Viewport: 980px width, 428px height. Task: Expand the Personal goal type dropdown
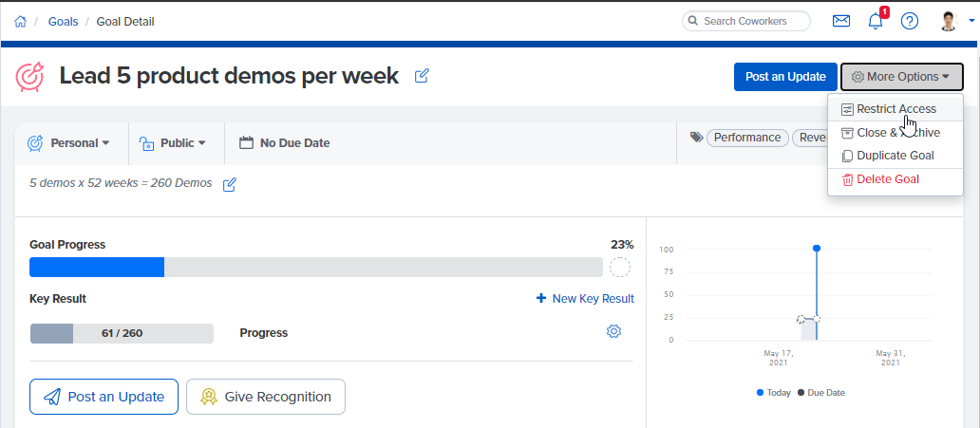[x=69, y=142]
